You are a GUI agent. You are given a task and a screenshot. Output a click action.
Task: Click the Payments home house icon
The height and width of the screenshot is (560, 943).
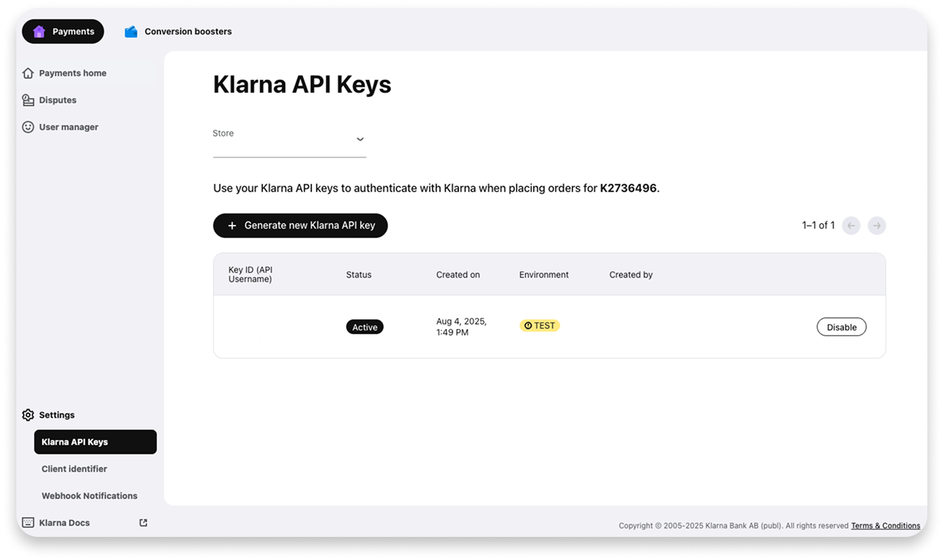(x=28, y=73)
